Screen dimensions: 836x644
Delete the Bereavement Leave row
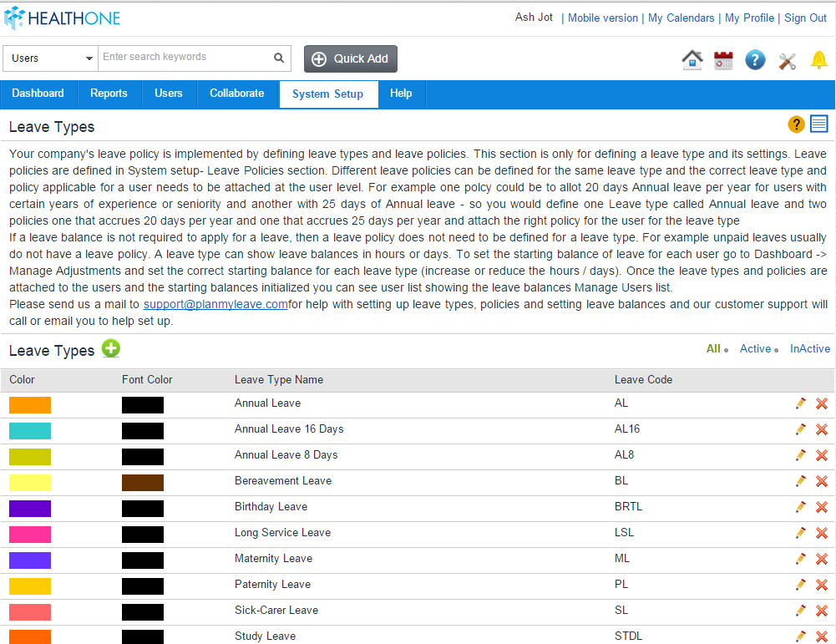coord(822,481)
